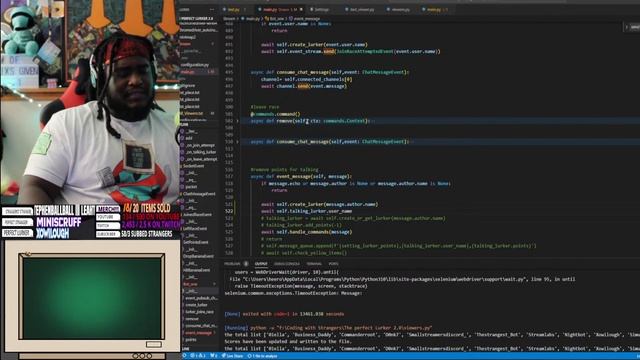Screen dimensions: 640x360
Task: Jump to _on_talking_lurker in outline
Action: coord(201,152)
